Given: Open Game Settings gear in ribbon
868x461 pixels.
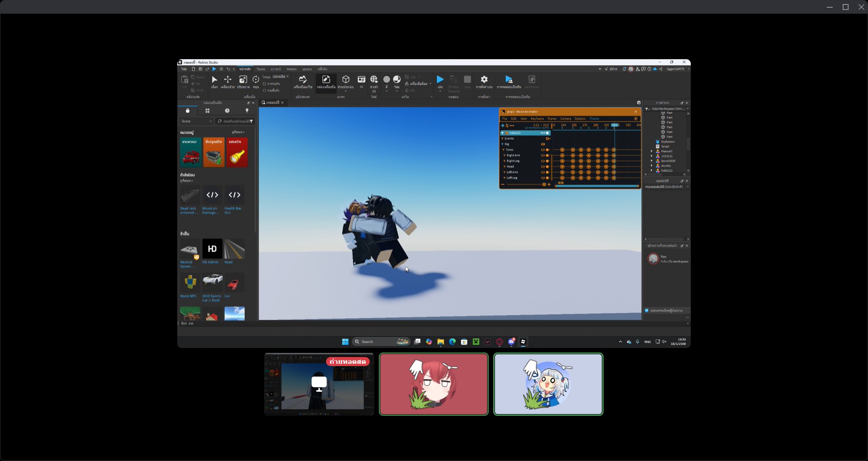Looking at the screenshot, I should [x=484, y=81].
